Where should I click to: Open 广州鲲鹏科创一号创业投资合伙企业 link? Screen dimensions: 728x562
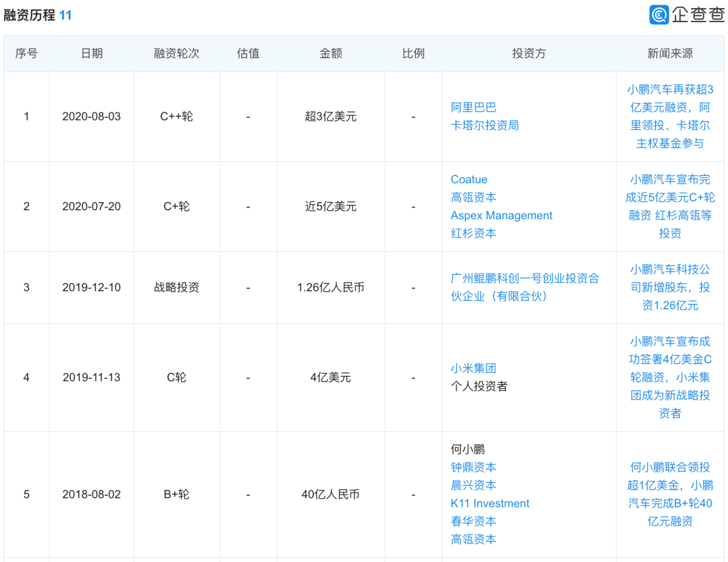tap(525, 287)
